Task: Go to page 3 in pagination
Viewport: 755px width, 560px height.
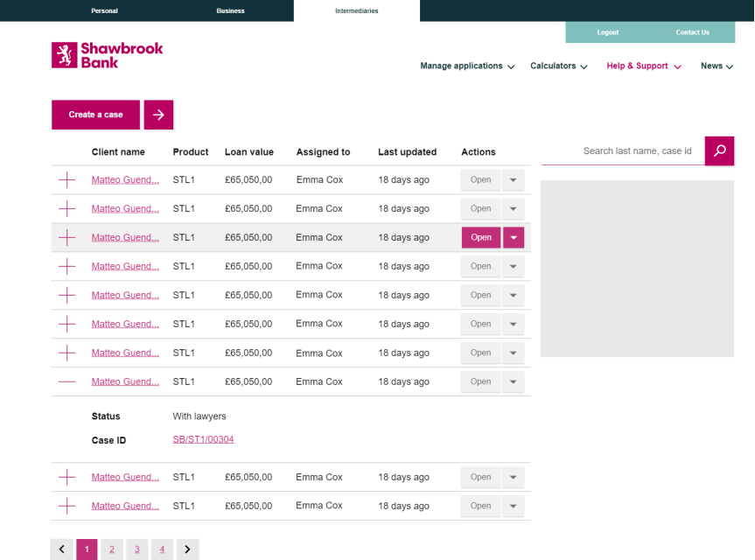Action: pyautogui.click(x=137, y=549)
